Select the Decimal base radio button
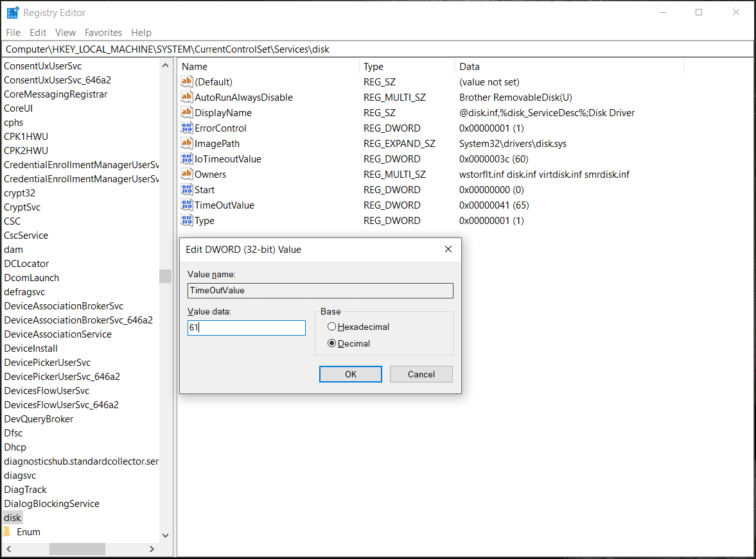This screenshot has height=559, width=756. [x=331, y=343]
